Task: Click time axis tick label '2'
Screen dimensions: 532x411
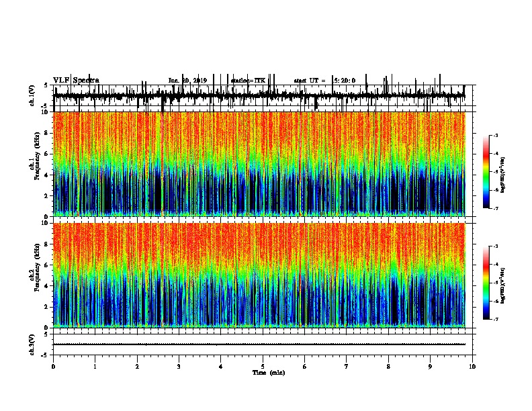Action: point(137,366)
